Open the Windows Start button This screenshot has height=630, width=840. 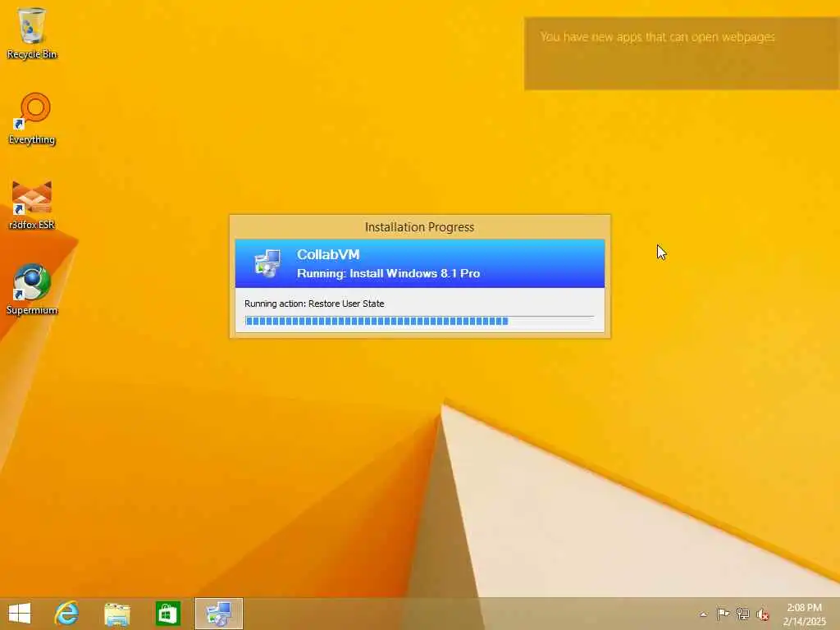20,614
